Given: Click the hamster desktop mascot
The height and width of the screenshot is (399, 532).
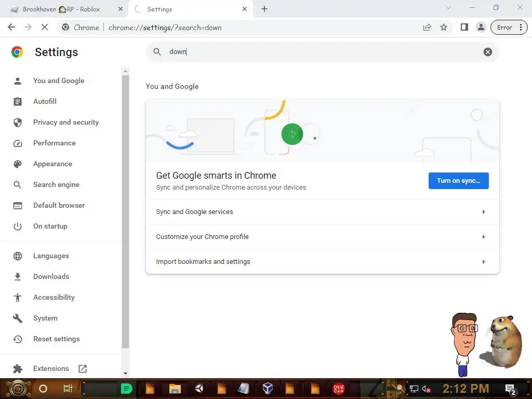Looking at the screenshot, I should [x=502, y=342].
